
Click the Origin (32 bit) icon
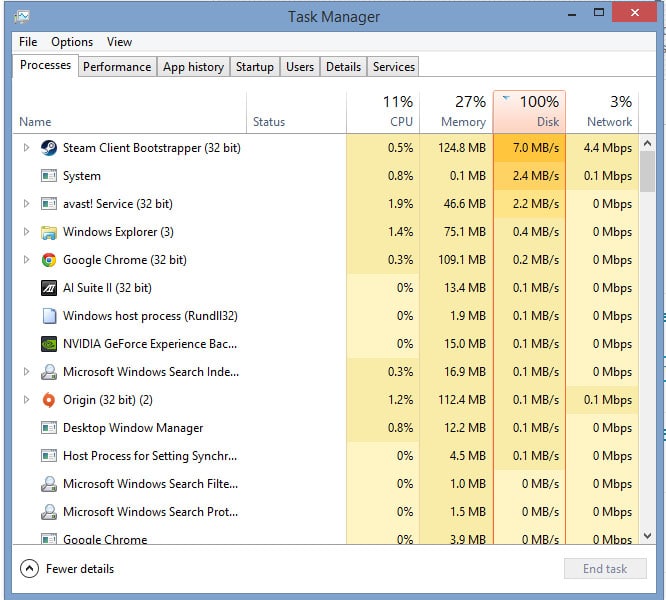[x=49, y=400]
